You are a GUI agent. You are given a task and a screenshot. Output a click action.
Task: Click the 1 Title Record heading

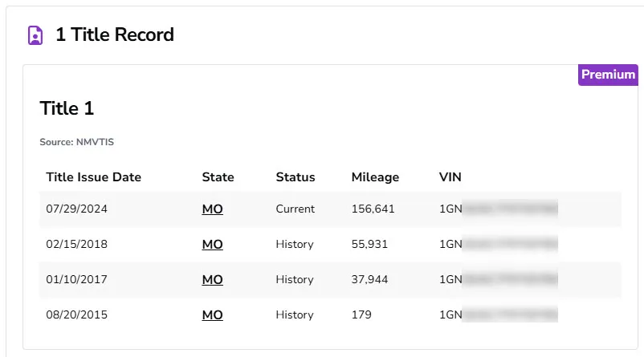coord(115,34)
